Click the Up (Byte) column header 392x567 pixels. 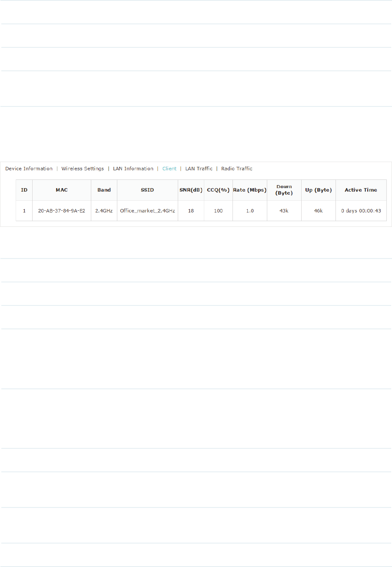pyautogui.click(x=319, y=190)
